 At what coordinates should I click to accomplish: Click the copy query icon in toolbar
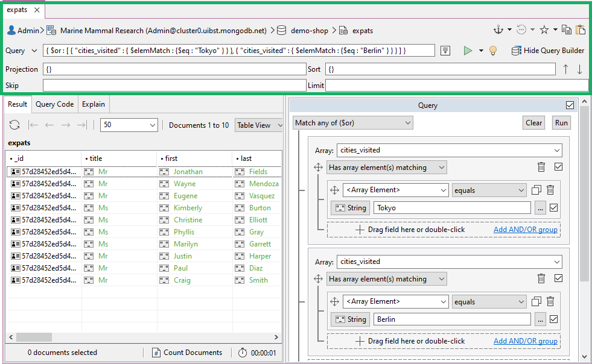tap(566, 30)
